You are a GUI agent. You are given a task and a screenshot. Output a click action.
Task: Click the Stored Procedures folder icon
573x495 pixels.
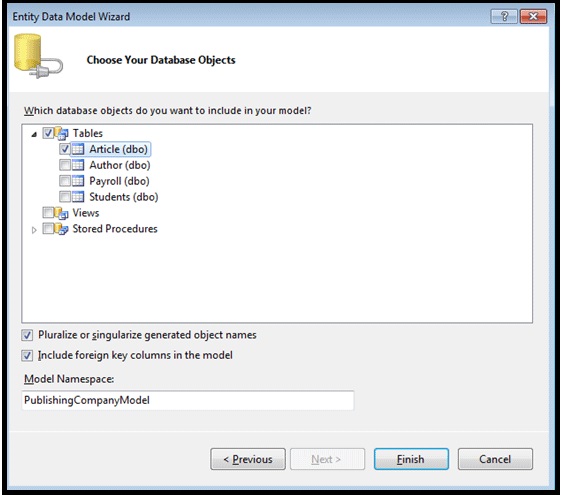pos(61,229)
